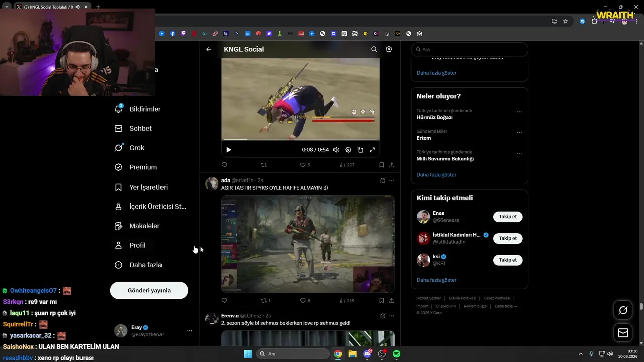This screenshot has height=362, width=644.
Task: Open options for Ertem trend
Action: 519,133
